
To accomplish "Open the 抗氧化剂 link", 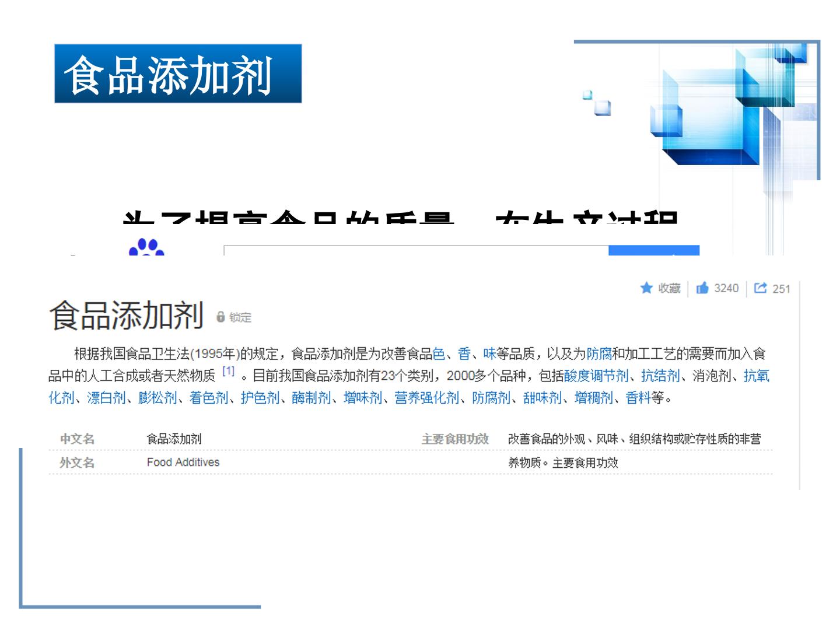I will coord(757,376).
